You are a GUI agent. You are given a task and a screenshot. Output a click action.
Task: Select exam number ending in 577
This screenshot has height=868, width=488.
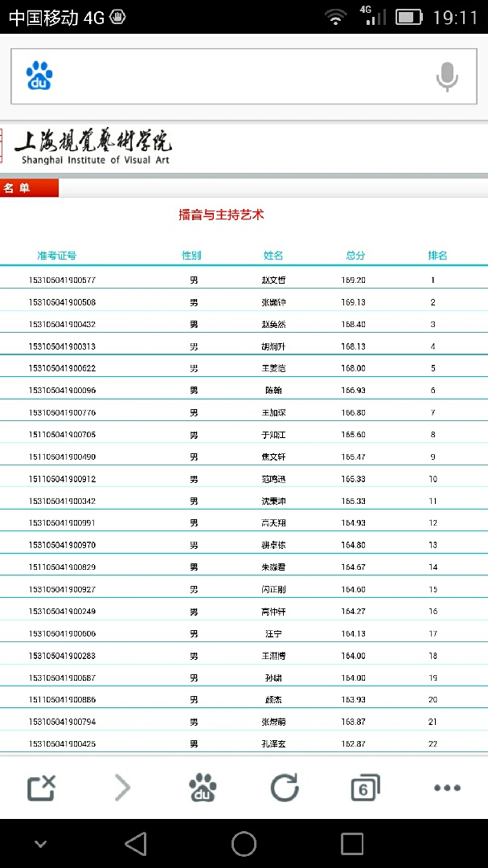pyautogui.click(x=62, y=280)
